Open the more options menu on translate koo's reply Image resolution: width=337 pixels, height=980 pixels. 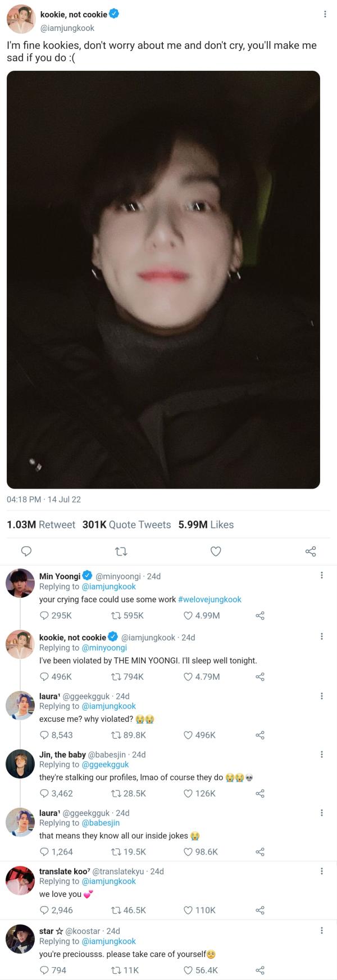(x=321, y=871)
